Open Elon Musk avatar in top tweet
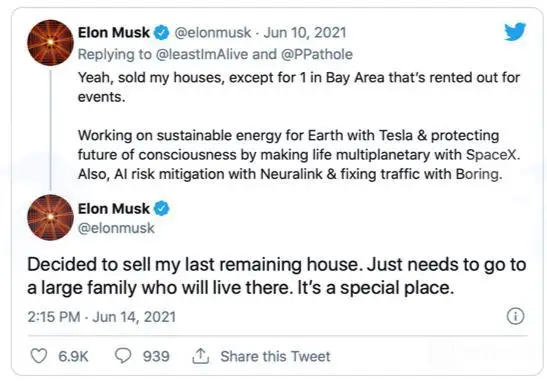 click(51, 43)
